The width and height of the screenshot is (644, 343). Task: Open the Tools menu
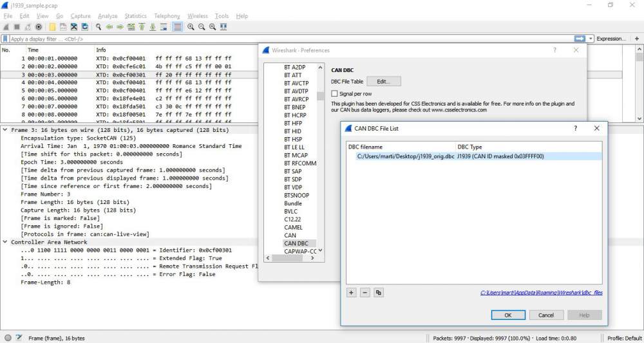[222, 16]
